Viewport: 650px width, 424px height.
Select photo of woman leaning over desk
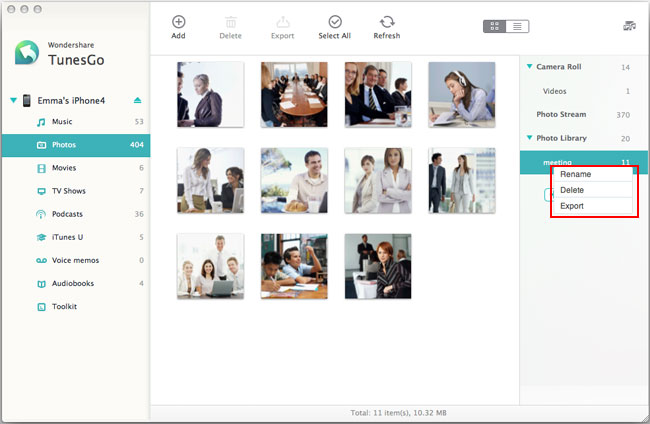click(211, 180)
